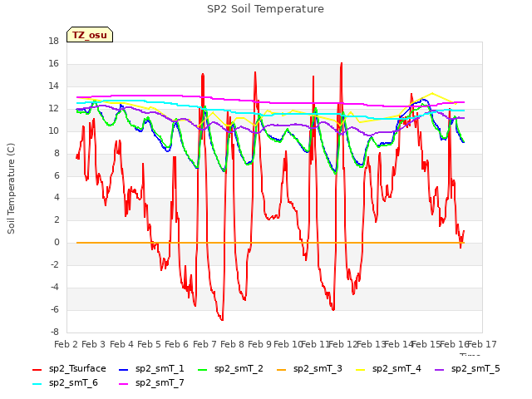
Task: Toggle the sp2_smT_1 legend entry
Action: tap(151, 369)
